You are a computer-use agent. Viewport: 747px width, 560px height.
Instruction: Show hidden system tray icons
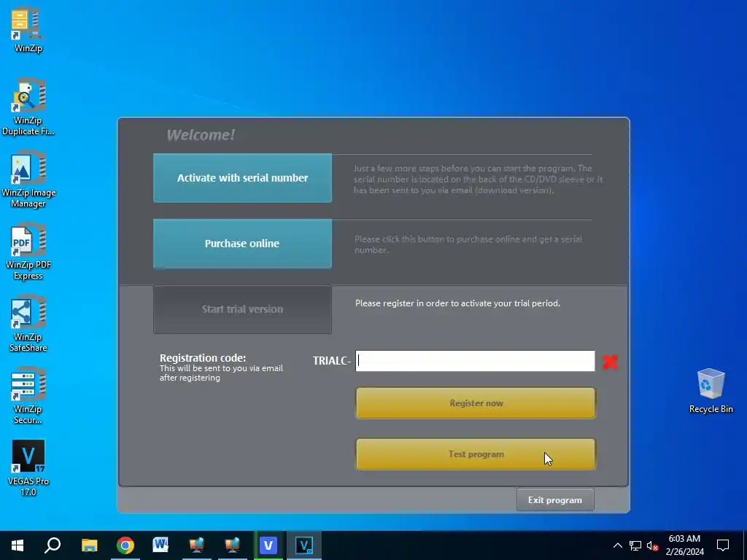(617, 545)
